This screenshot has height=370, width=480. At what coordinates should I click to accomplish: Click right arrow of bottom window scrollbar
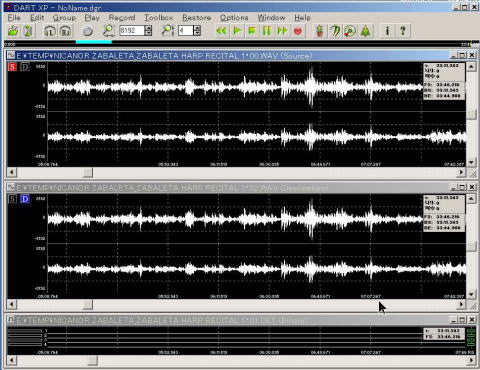[471, 360]
